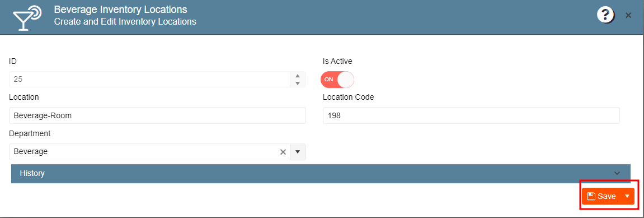Click the Department label
Image resolution: width=644 pixels, height=218 pixels.
30,133
